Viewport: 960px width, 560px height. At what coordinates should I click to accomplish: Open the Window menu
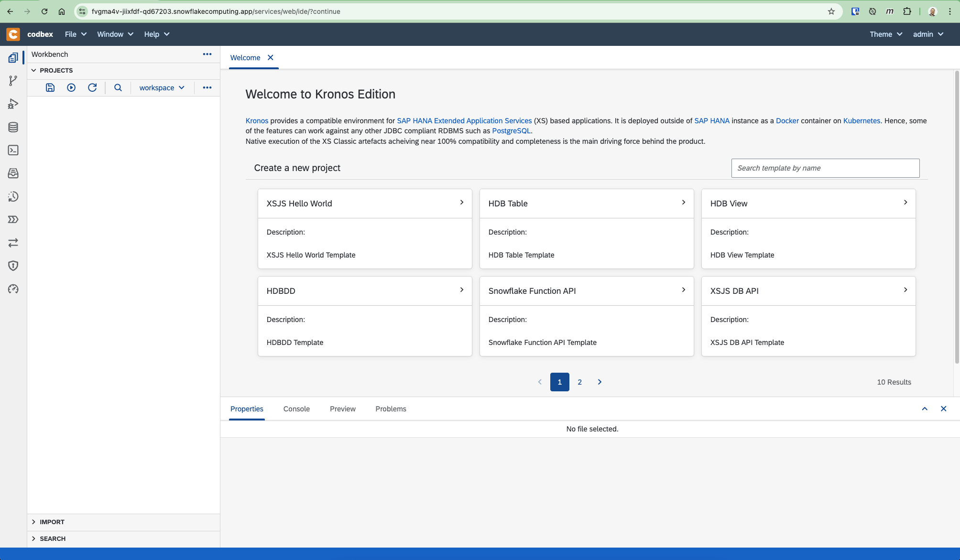tap(115, 34)
